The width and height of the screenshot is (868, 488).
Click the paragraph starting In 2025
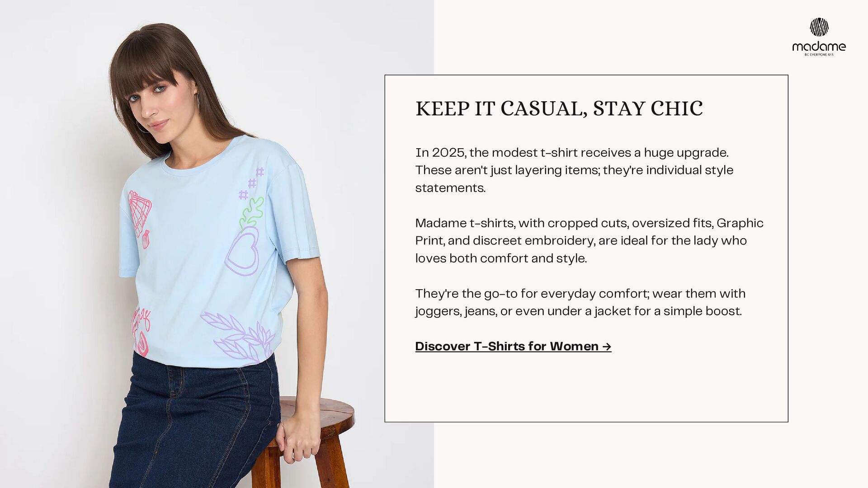point(574,170)
